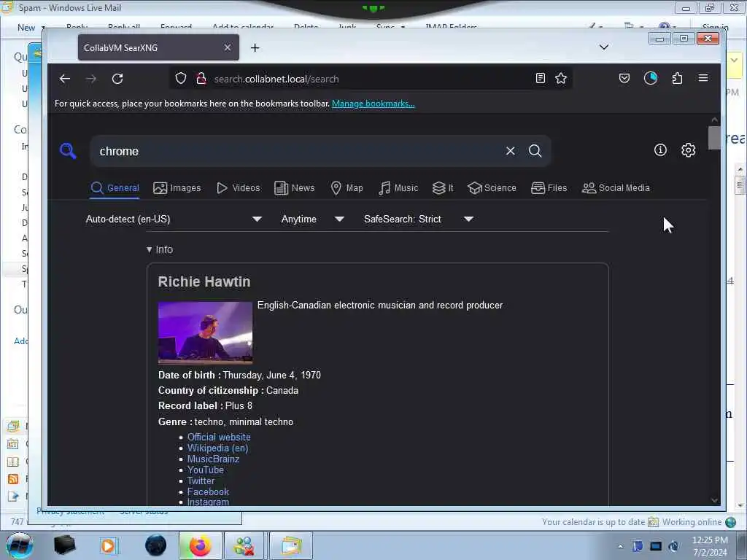Click the SearXNG magnifier logo
747x560 pixels.
pyautogui.click(x=68, y=151)
